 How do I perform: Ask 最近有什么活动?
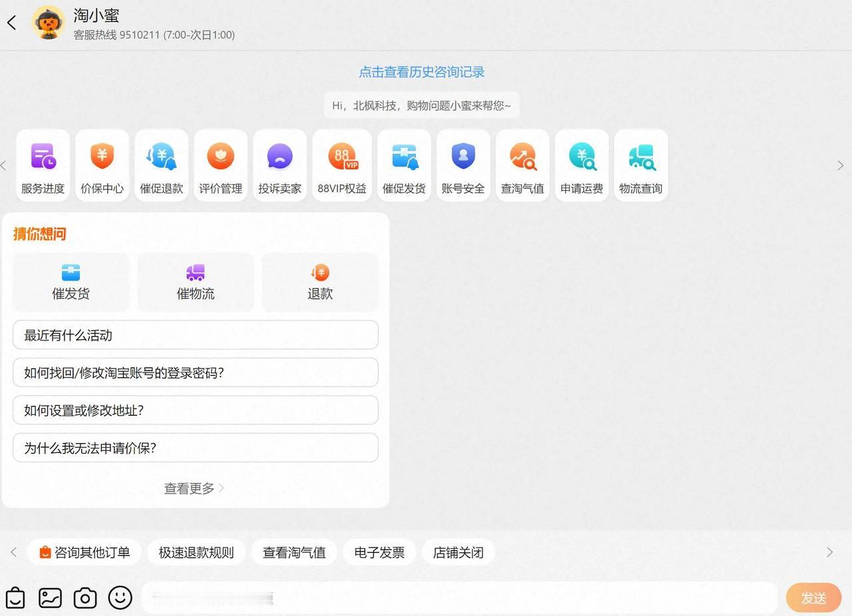pos(196,335)
